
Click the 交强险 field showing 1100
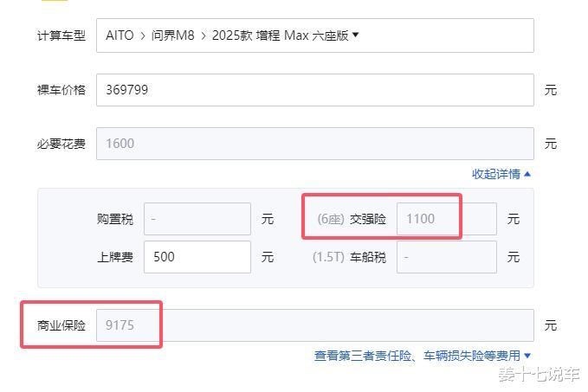447,219
